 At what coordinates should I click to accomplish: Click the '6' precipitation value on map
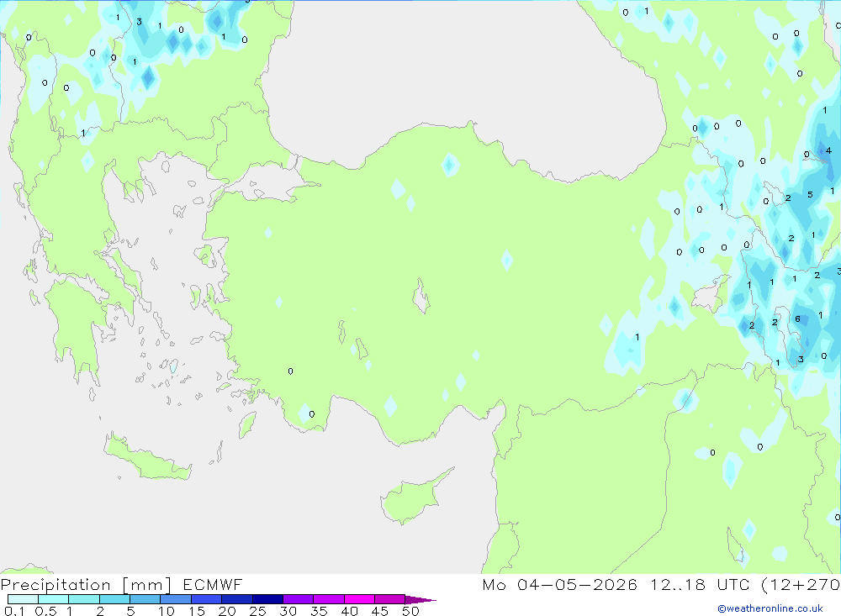click(x=797, y=319)
